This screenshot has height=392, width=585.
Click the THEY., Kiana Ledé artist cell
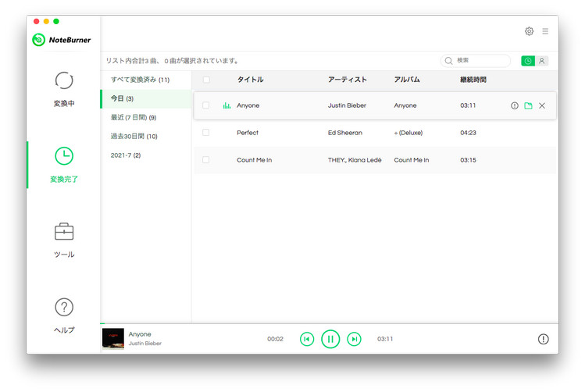(355, 160)
